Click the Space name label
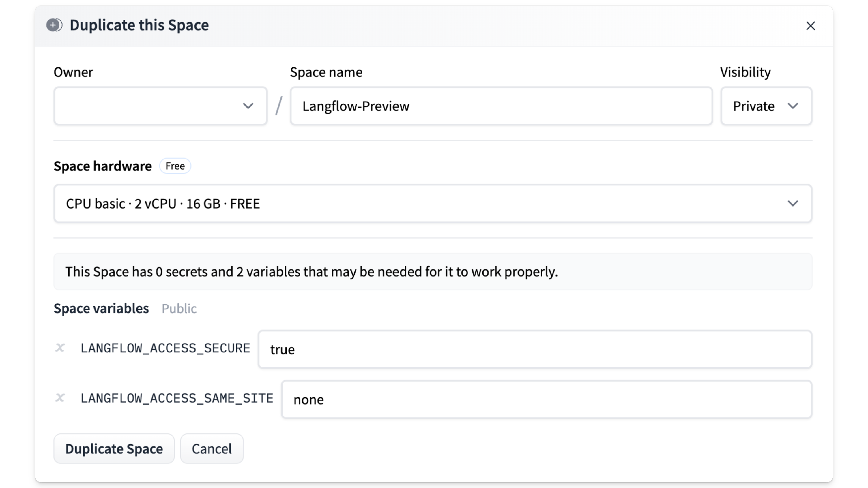The height and width of the screenshot is (488, 868). tap(326, 72)
